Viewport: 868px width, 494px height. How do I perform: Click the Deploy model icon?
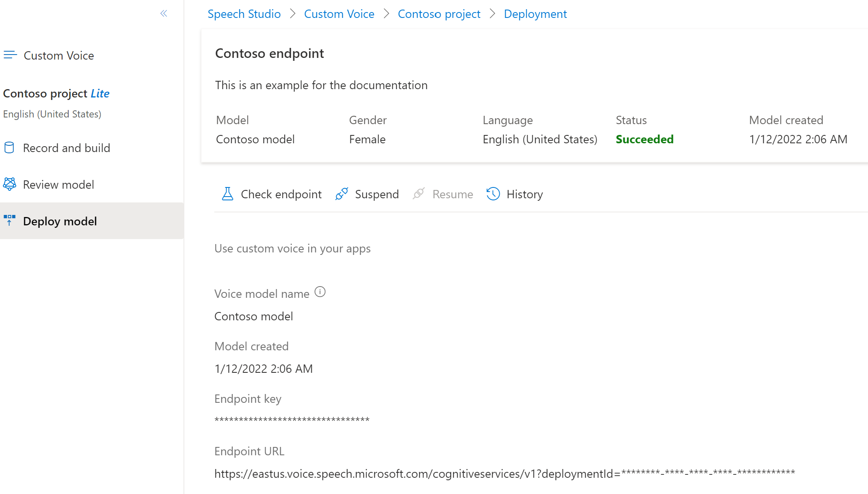pyautogui.click(x=10, y=220)
